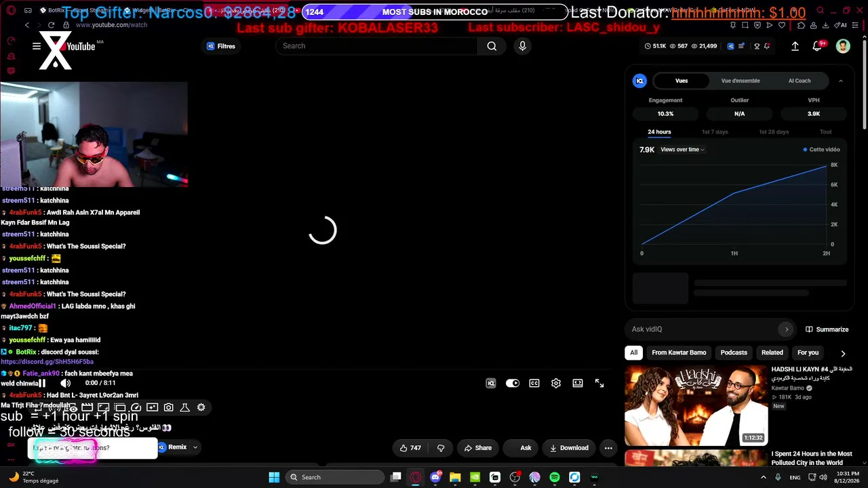Expand the Remix dropdown arrow
868x488 pixels.
point(195,447)
